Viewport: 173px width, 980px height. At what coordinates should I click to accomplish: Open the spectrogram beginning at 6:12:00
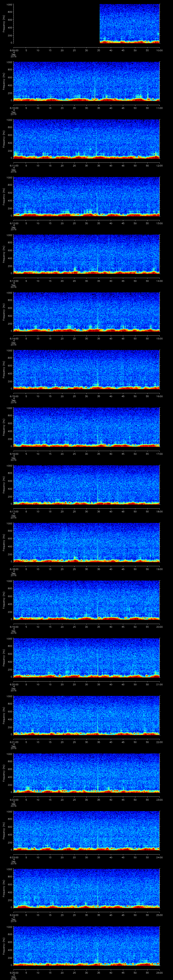click(x=86, y=196)
